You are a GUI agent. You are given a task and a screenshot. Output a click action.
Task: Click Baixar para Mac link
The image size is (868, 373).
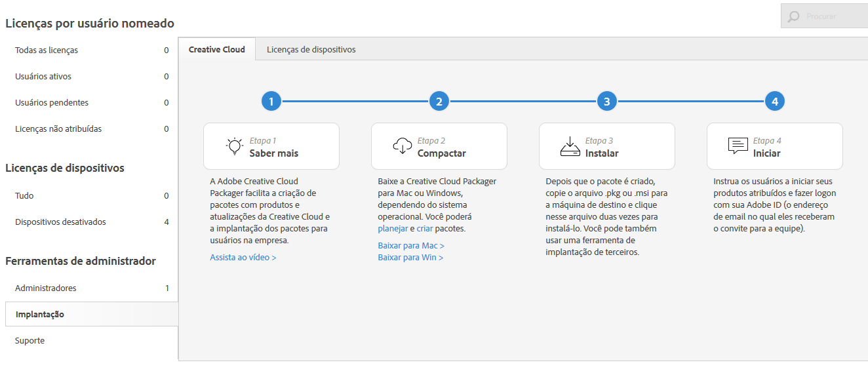pyautogui.click(x=411, y=246)
